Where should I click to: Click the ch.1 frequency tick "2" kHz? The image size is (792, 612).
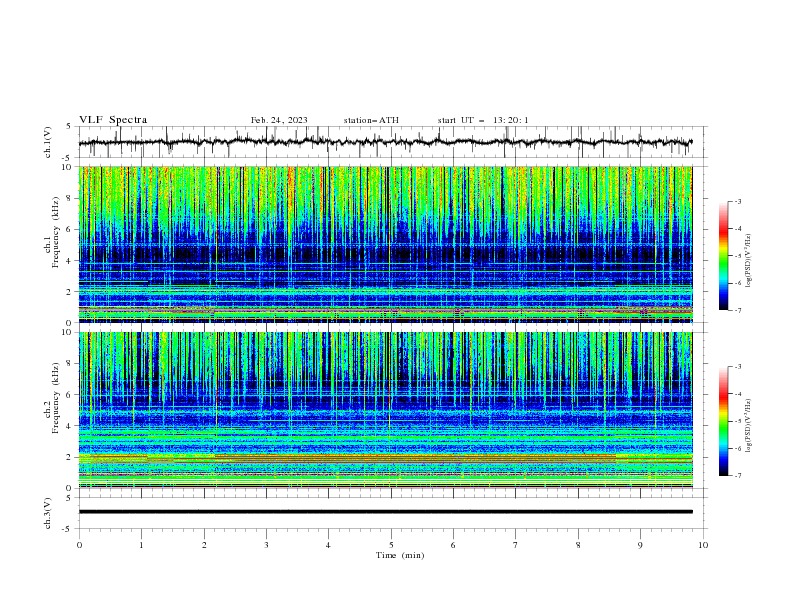click(x=70, y=292)
